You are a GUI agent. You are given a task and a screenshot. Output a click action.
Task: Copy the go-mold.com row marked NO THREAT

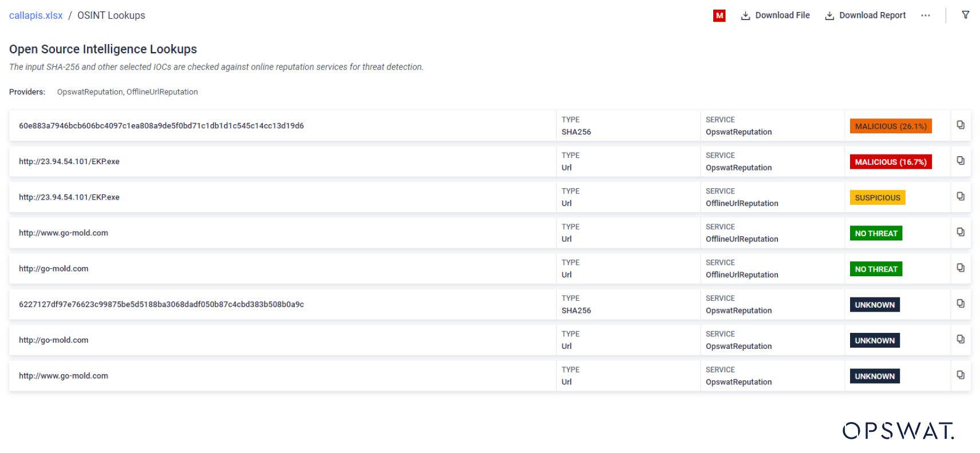(961, 268)
